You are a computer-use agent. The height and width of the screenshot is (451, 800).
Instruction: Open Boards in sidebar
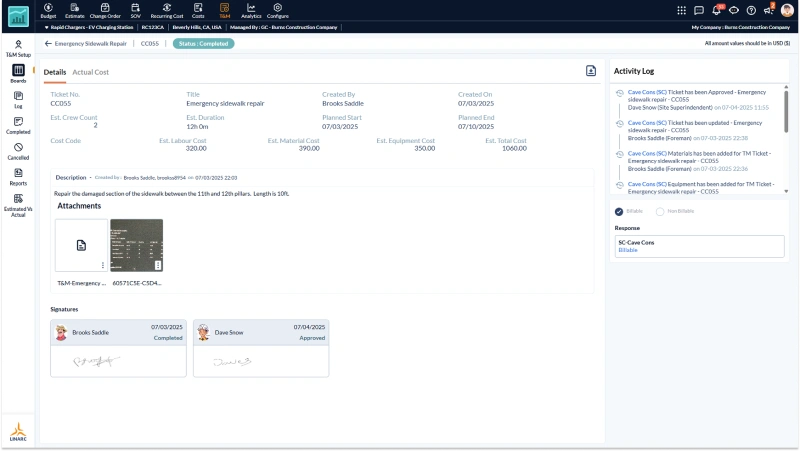[18, 74]
